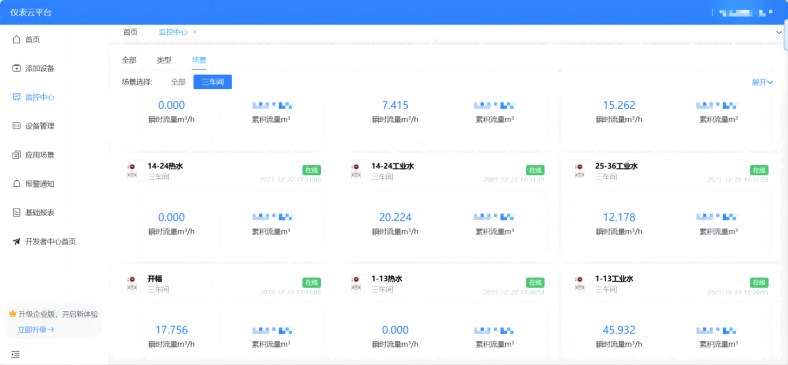Click the 仪表云平台 title in the header
The width and height of the screenshot is (788, 365).
pos(31,13)
